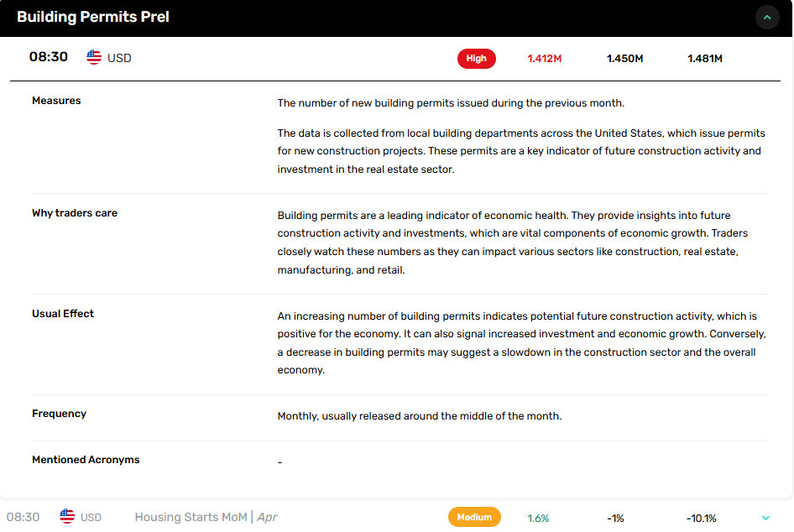The width and height of the screenshot is (794, 532).
Task: Click the Frequency section label
Action: pos(59,413)
